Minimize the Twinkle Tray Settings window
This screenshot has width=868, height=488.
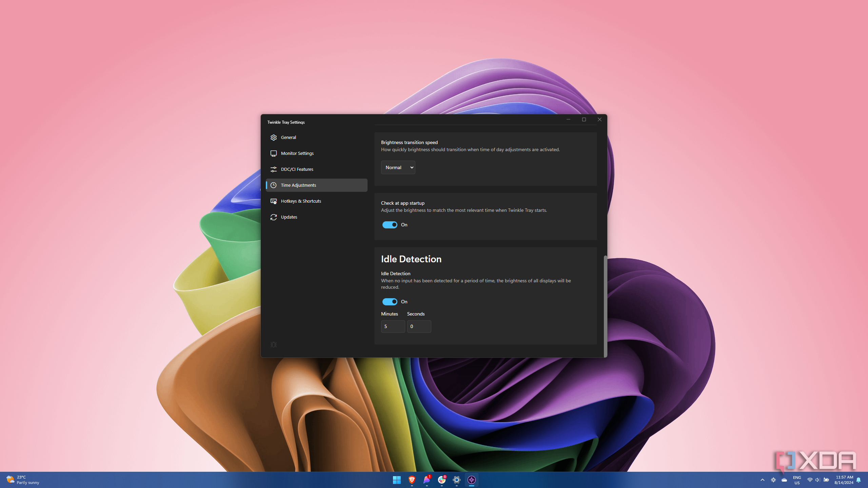pos(568,119)
